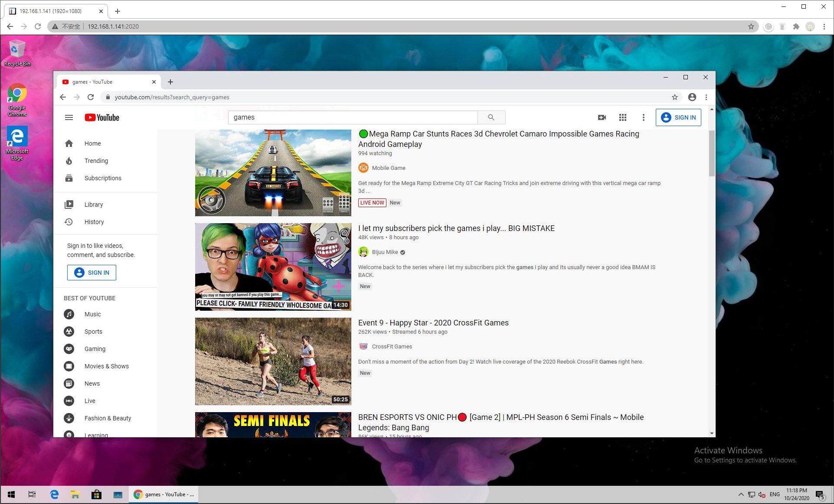Click the Live category icon
The height and width of the screenshot is (504, 834).
click(x=69, y=401)
